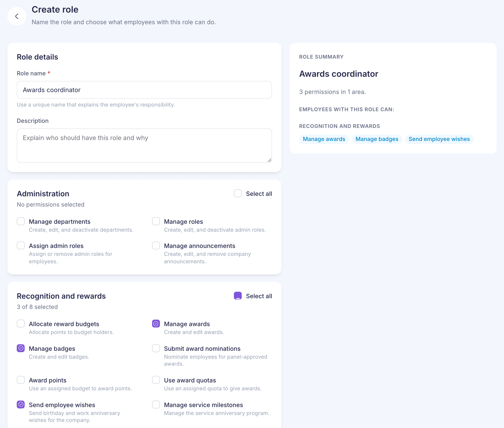
Task: Click the 'Role details' heading
Action: [37, 57]
